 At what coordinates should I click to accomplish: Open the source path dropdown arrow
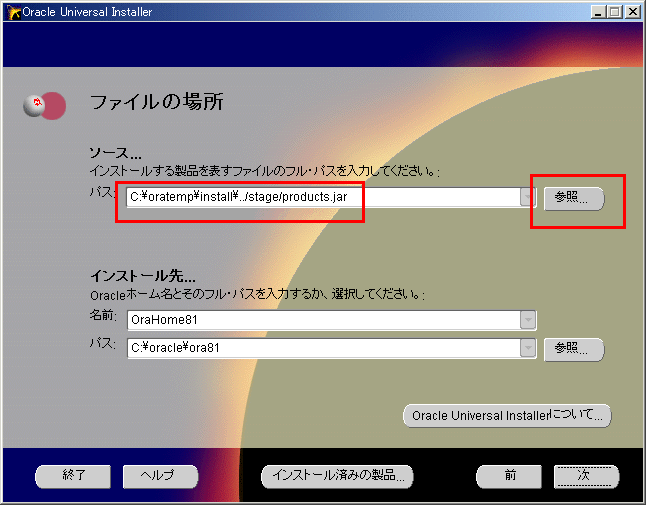(x=528, y=197)
